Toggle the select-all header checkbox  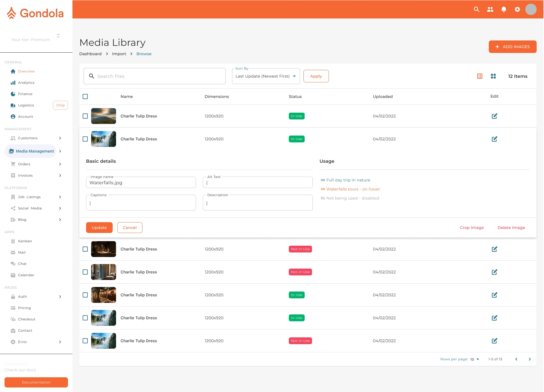(x=85, y=97)
